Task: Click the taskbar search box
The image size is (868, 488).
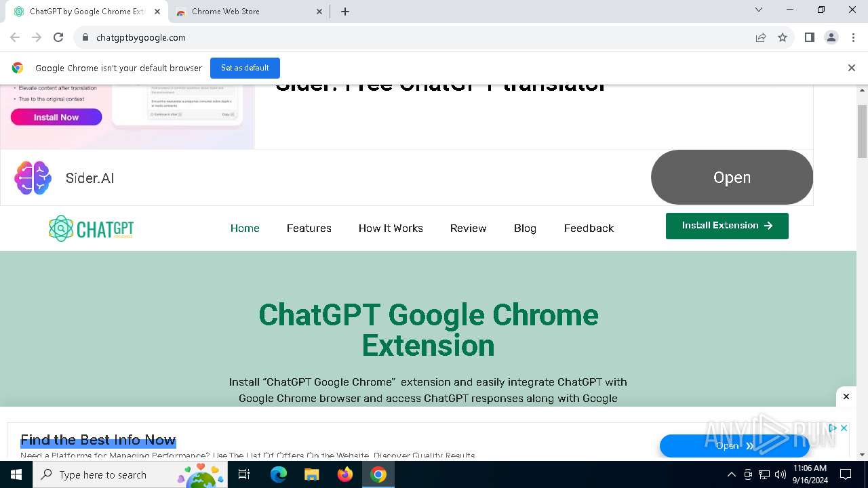Action: 131,474
